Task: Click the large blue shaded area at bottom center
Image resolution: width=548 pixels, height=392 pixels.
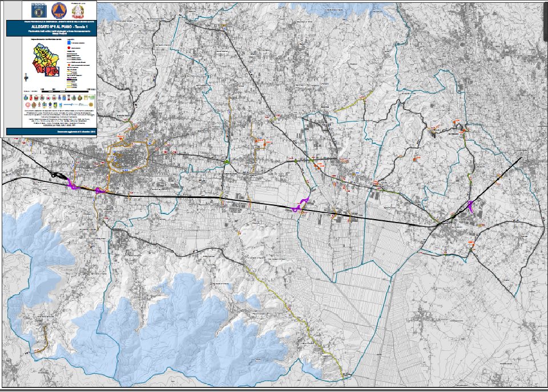Action: [x=188, y=325]
